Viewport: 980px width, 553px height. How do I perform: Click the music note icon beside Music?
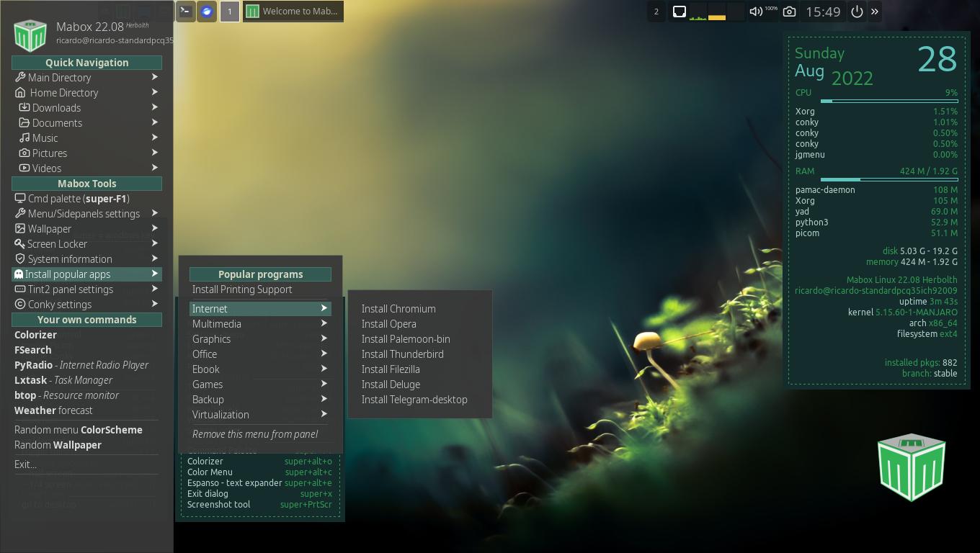tap(24, 138)
